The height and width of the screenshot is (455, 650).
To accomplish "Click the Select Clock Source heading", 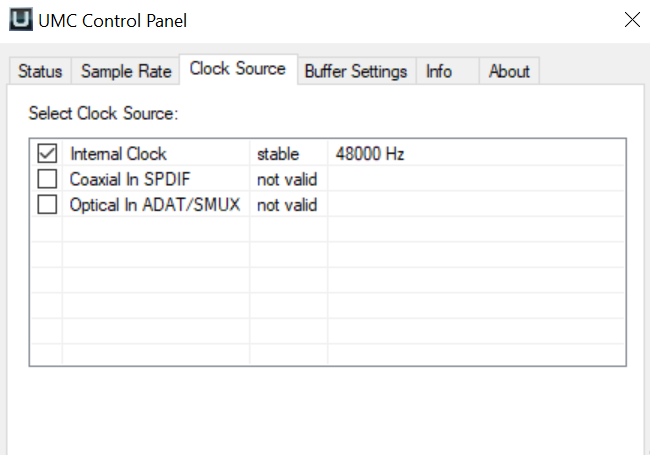I will 103,114.
